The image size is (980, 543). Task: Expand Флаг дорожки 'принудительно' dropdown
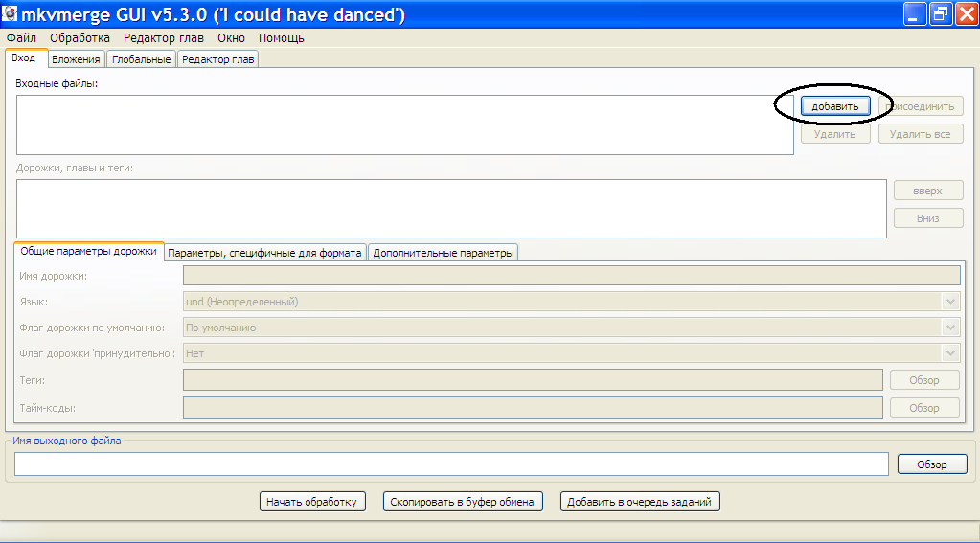pyautogui.click(x=950, y=353)
